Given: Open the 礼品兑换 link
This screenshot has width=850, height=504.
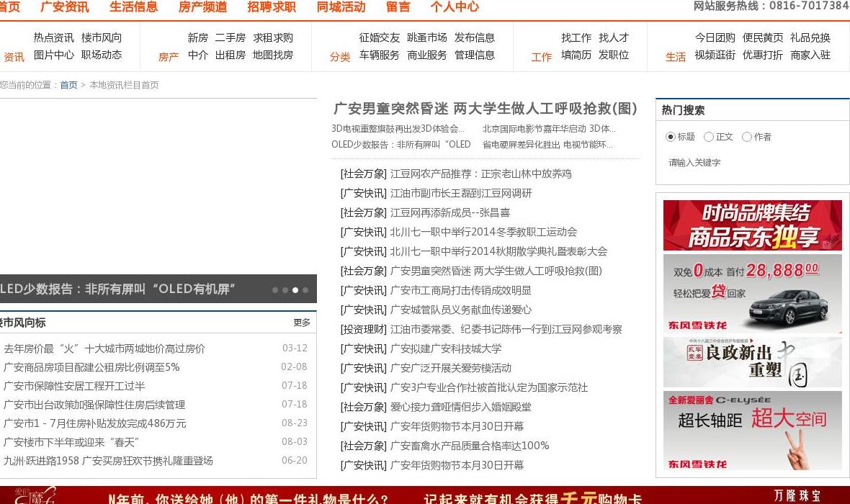Looking at the screenshot, I should coord(810,38).
